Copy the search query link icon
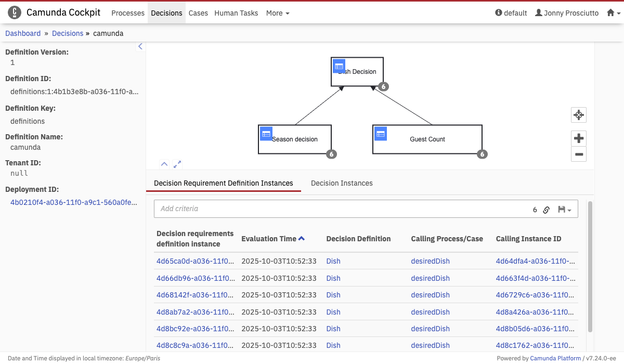624x364 pixels. coord(547,210)
